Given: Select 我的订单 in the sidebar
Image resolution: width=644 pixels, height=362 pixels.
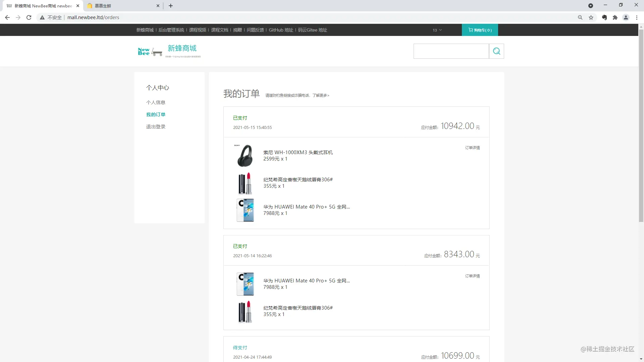Looking at the screenshot, I should [x=156, y=115].
